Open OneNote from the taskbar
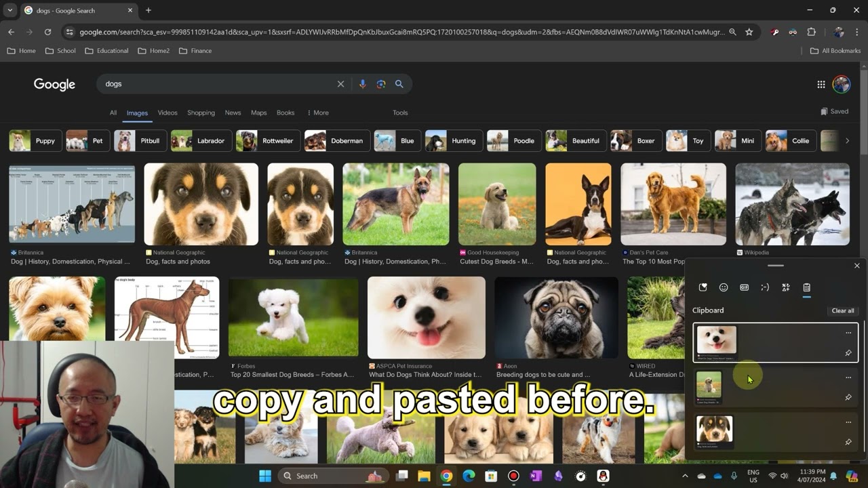This screenshot has width=868, height=488. click(536, 476)
